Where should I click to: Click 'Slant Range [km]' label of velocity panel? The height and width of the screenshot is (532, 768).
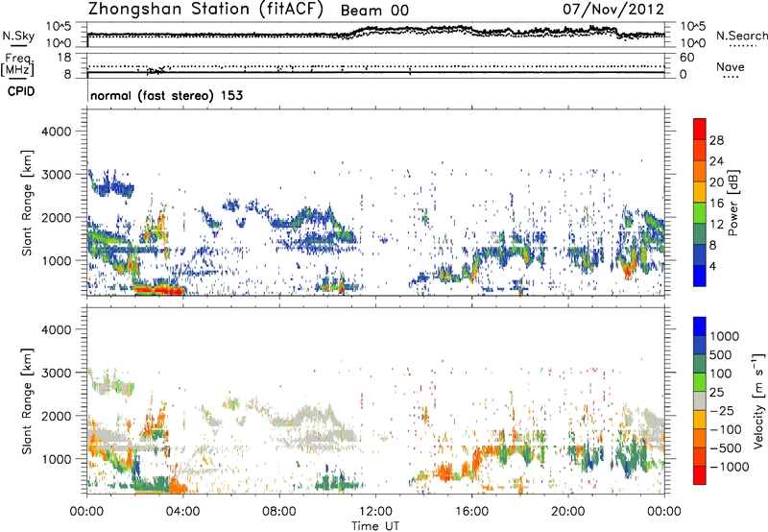tap(27, 401)
